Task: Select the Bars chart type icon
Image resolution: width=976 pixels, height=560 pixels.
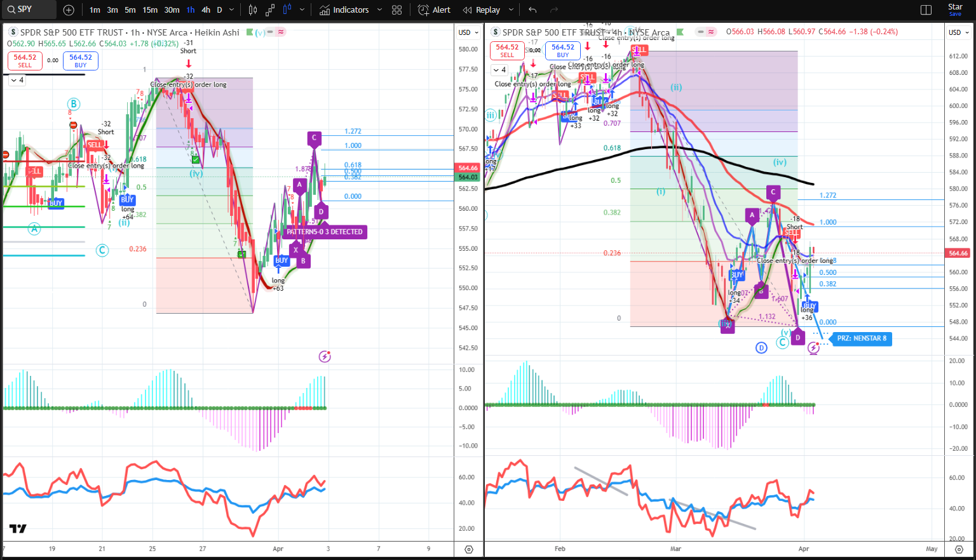Action: click(x=253, y=10)
